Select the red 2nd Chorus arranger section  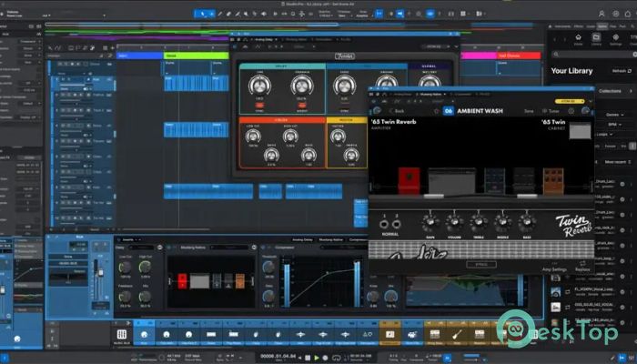pyautogui.click(x=520, y=56)
